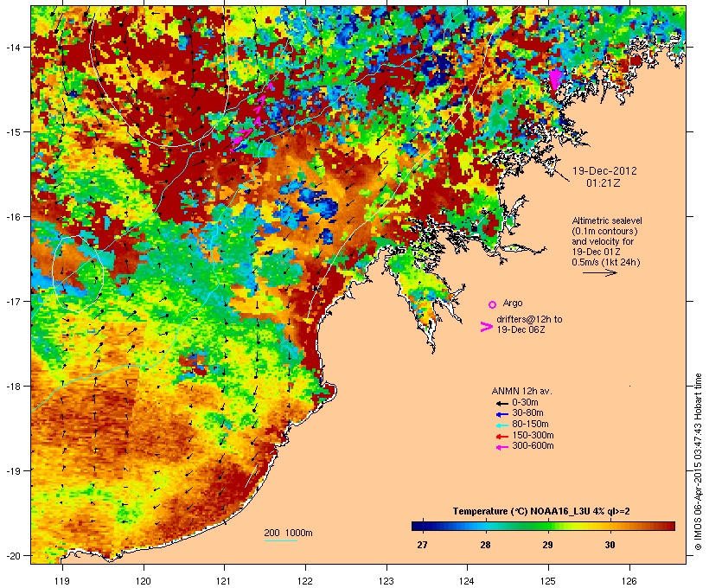
Task: Click longitude axis label 119
Action: (x=62, y=581)
